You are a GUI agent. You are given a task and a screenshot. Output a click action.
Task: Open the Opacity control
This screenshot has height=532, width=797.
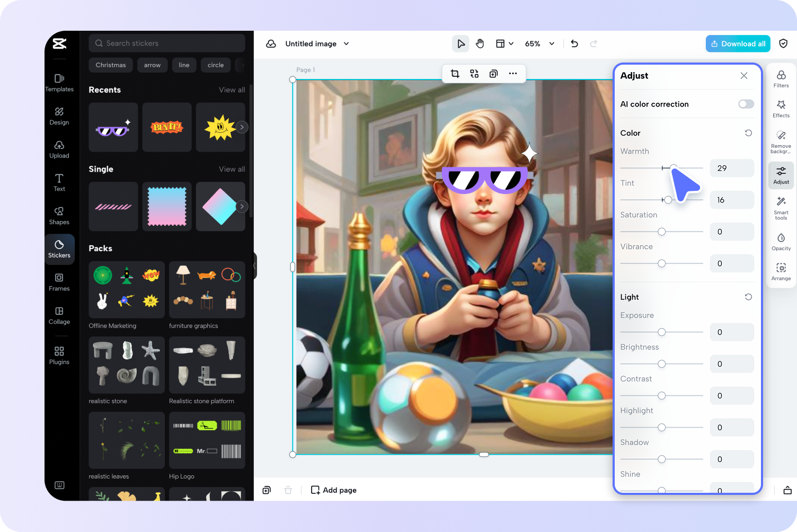781,242
